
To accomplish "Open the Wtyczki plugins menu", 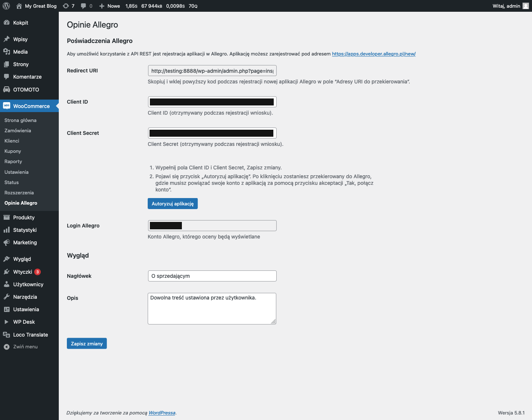I will coord(22,272).
